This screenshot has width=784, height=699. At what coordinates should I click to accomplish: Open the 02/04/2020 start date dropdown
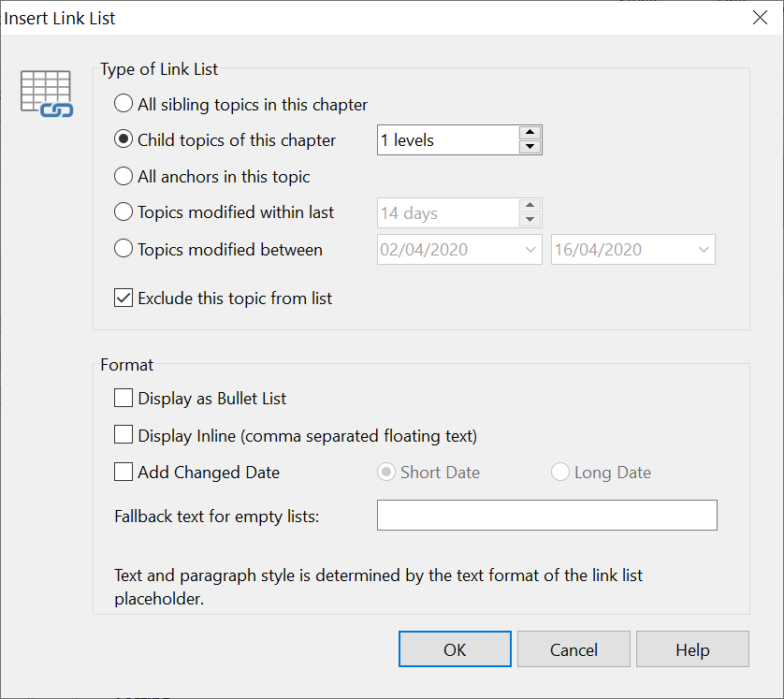point(529,249)
